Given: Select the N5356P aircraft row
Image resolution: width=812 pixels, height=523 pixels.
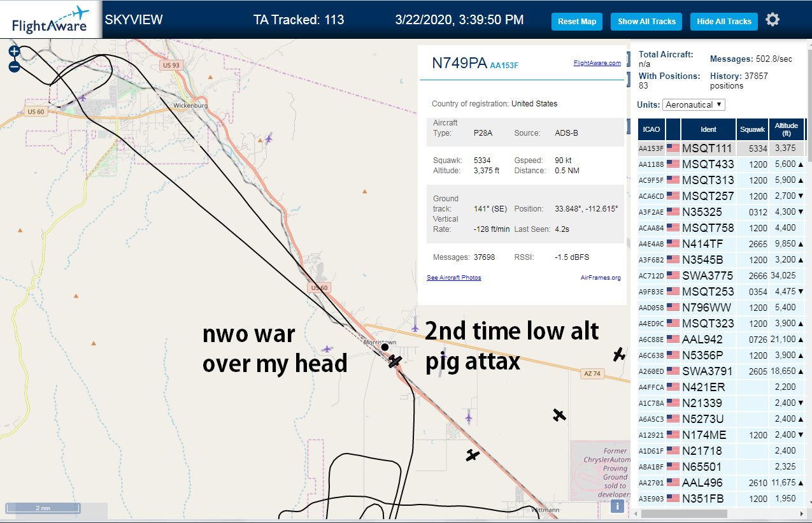Looking at the screenshot, I should pos(721,355).
